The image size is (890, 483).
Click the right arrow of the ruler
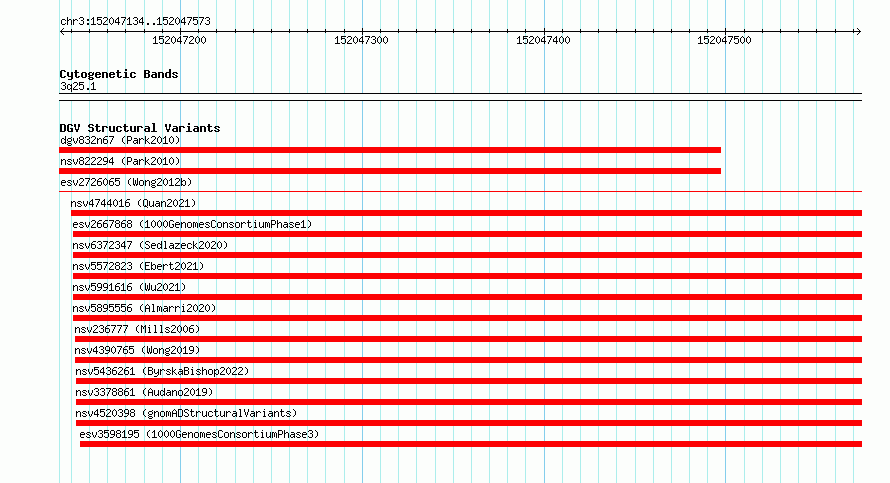point(858,31)
